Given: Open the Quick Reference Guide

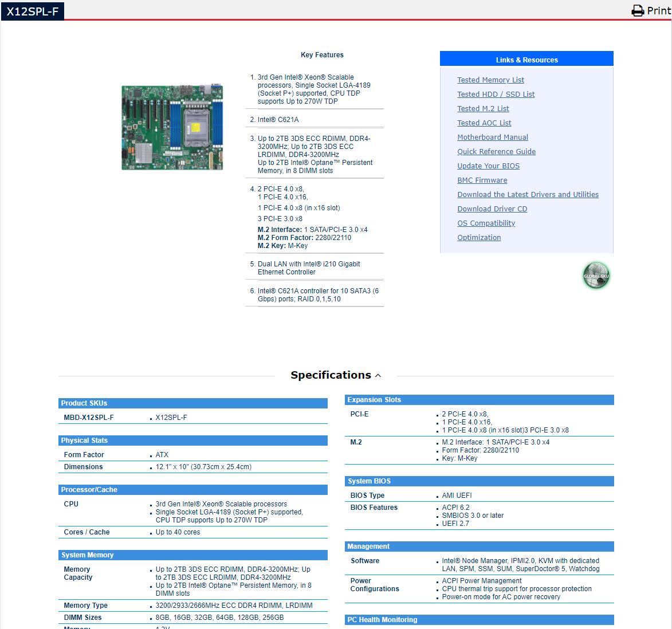Looking at the screenshot, I should pyautogui.click(x=496, y=152).
